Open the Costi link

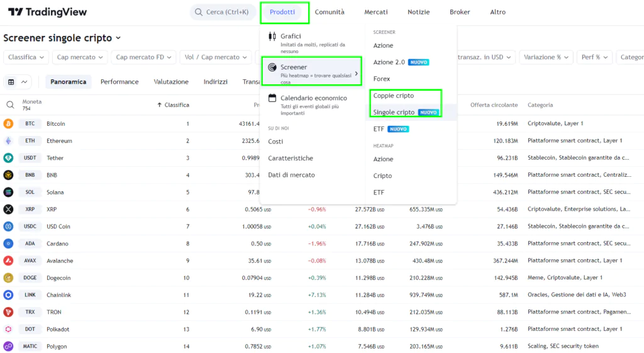pos(275,142)
